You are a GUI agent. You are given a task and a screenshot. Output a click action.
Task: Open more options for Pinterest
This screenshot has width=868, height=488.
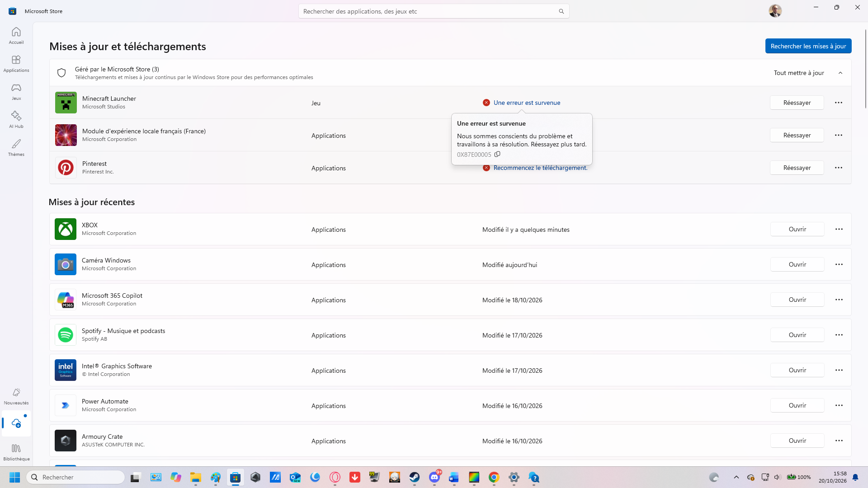coord(839,168)
